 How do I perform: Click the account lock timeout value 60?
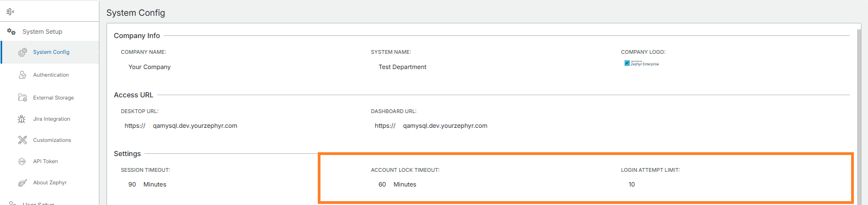(x=382, y=184)
